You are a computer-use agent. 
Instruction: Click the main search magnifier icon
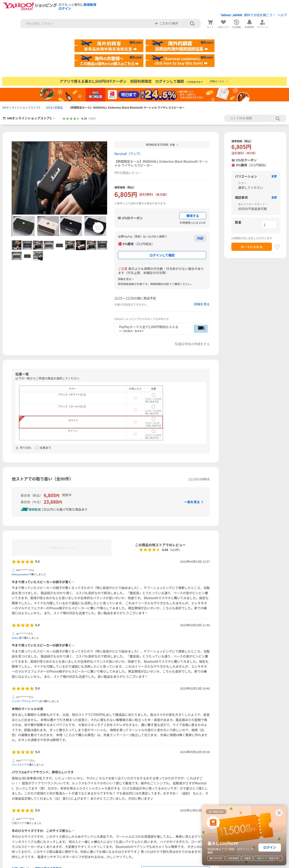192,24
